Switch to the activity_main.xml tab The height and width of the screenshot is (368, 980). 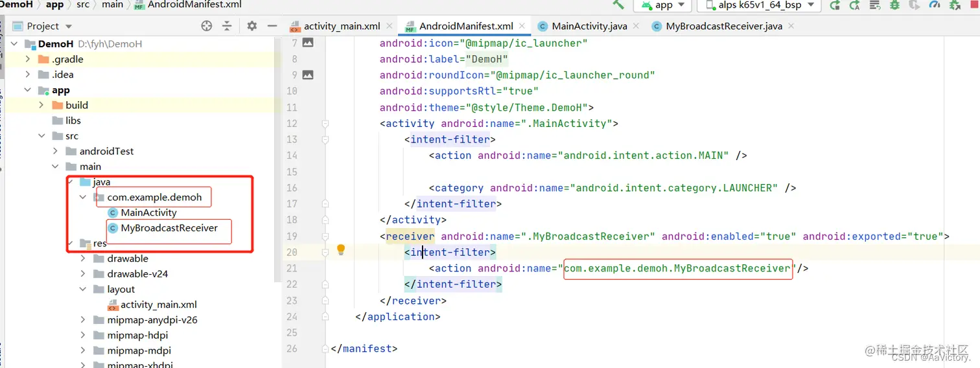[x=342, y=26]
